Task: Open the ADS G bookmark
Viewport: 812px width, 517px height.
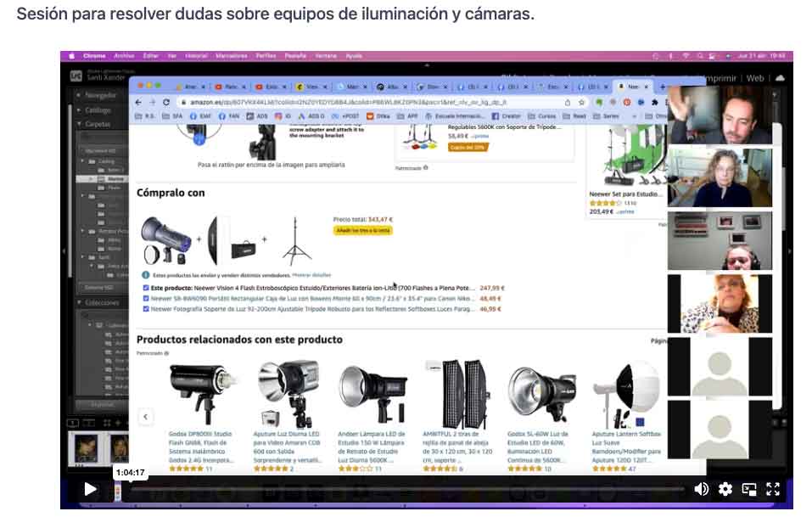Action: (x=311, y=116)
